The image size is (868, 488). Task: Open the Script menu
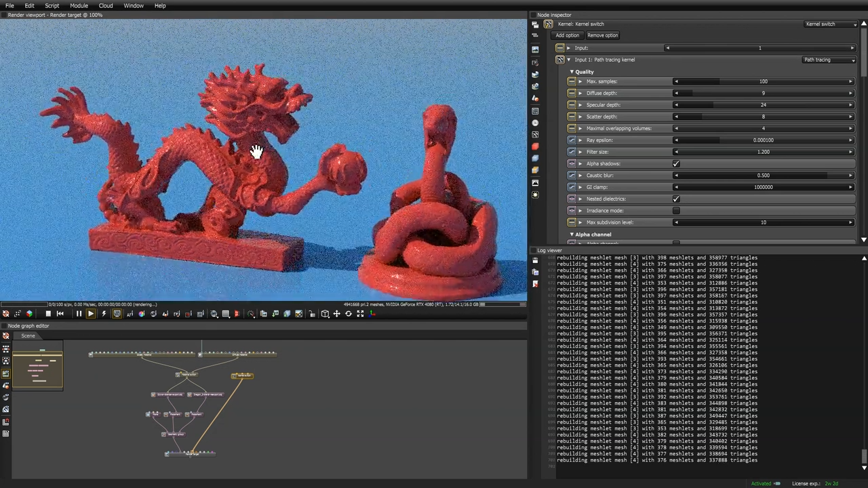[52, 5]
